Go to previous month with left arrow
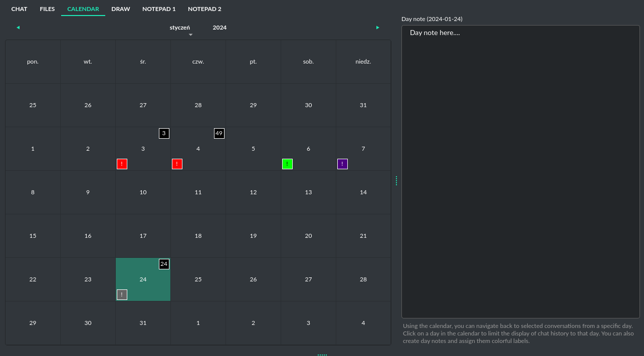Viewport: 644px width, 356px height. pos(18,28)
